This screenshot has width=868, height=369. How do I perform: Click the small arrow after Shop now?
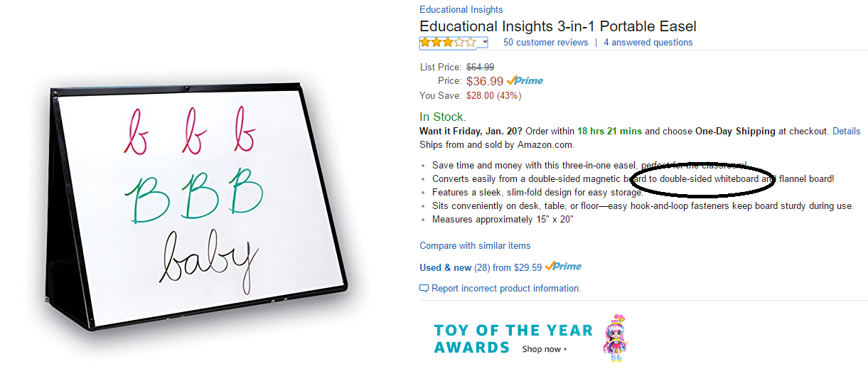click(566, 349)
